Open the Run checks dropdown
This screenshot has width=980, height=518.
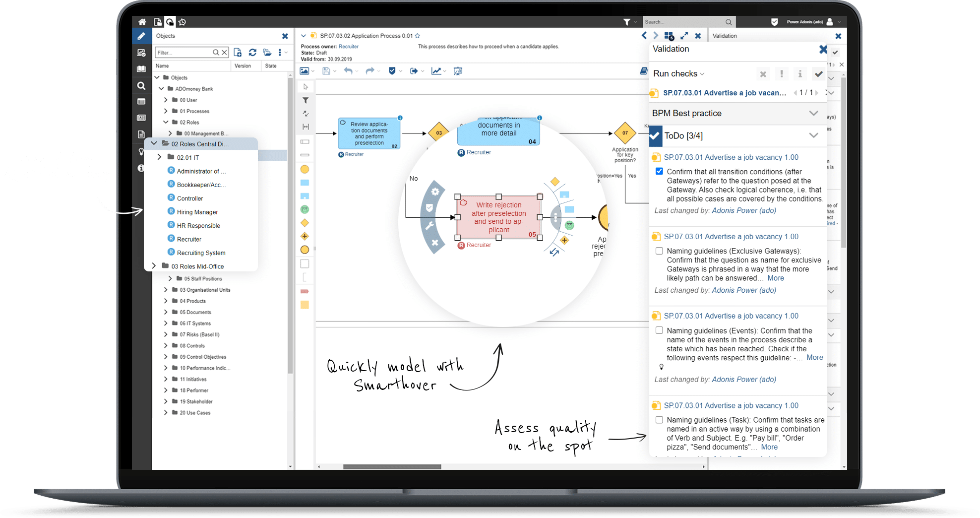[x=678, y=73]
